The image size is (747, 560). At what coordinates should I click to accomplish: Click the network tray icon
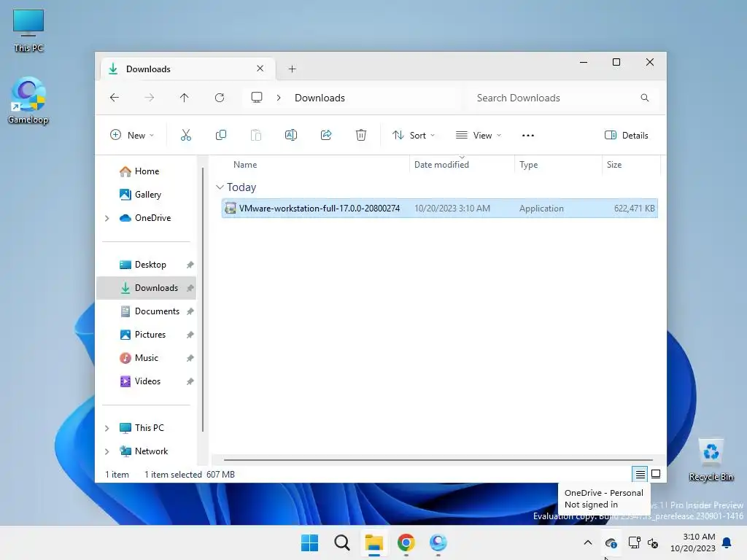click(634, 542)
